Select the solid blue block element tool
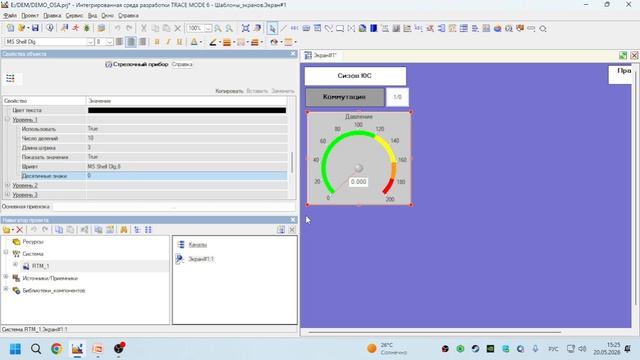The width and height of the screenshot is (640, 360). (373, 28)
